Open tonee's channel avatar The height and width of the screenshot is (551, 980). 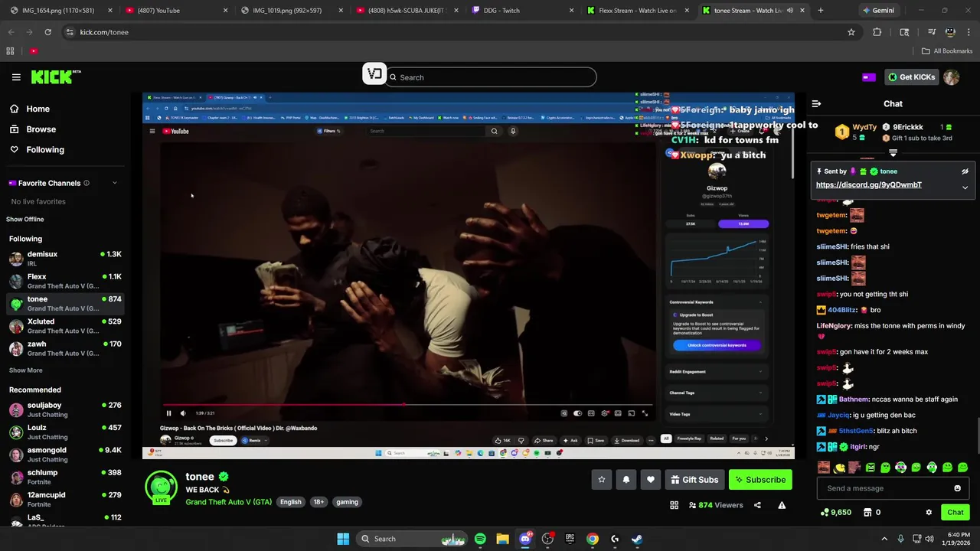tap(161, 488)
